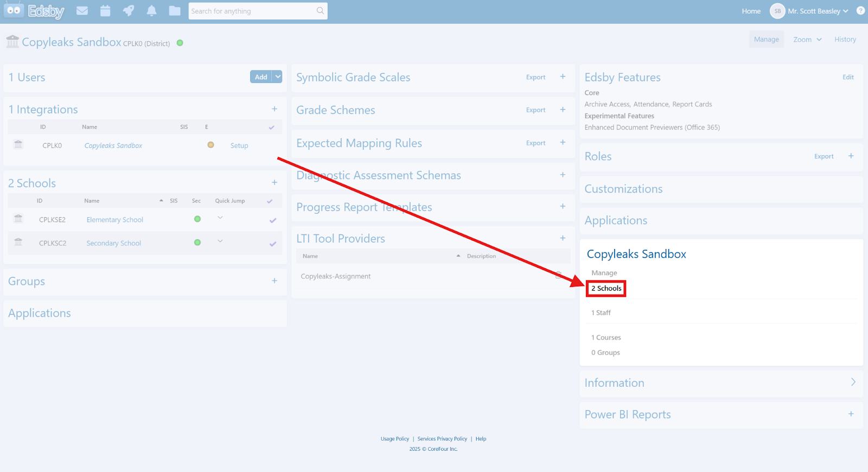The width and height of the screenshot is (868, 472).
Task: Add a school using the plus icon
Action: [x=275, y=183]
